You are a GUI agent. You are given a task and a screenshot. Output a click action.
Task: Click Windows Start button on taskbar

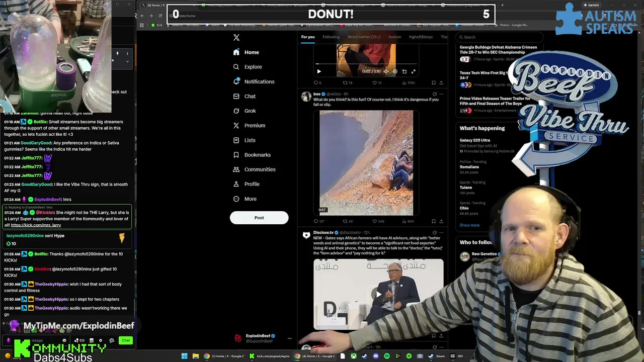(x=185, y=356)
